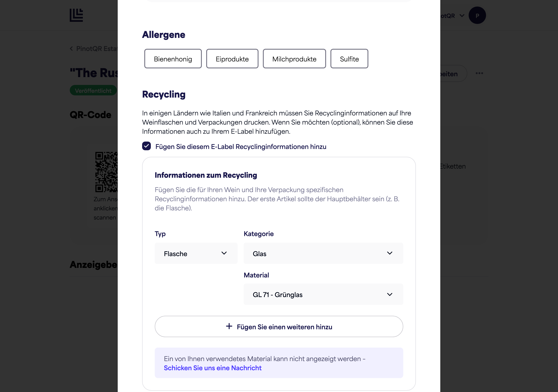Viewport: 558px width, 392px height.
Task: Uncheck the recycling information checkbox
Action: (x=146, y=146)
